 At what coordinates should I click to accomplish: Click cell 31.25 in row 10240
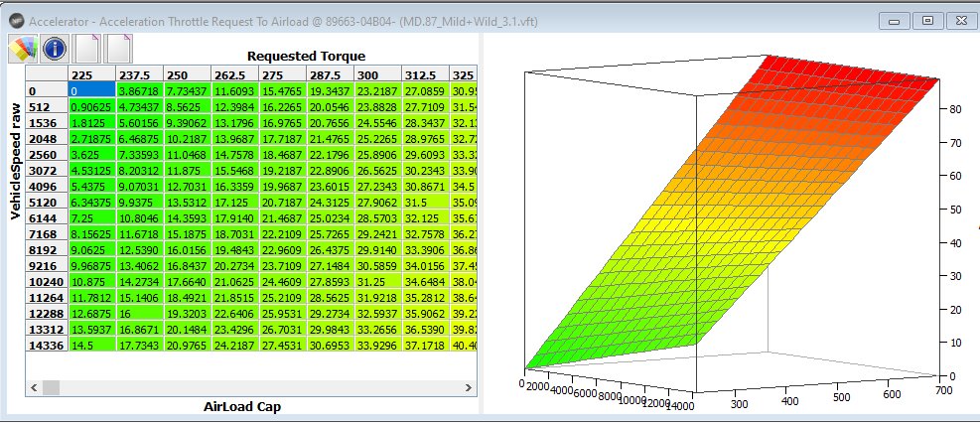377,281
